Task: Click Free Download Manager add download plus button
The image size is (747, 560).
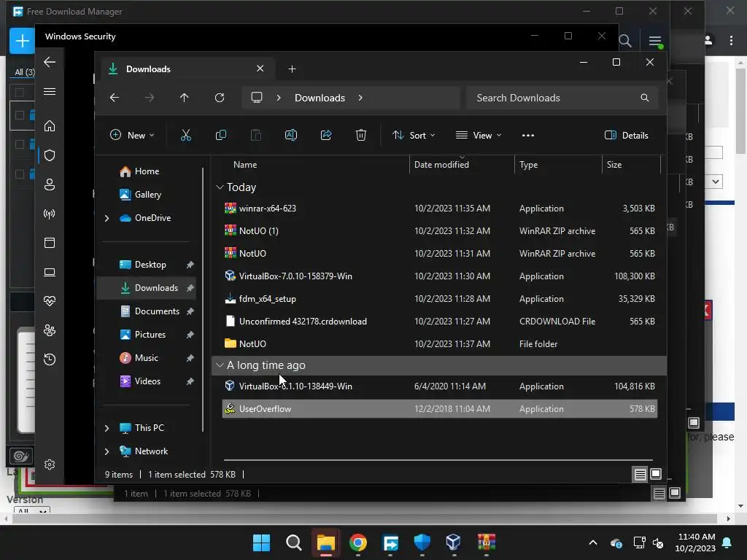Action: click(x=22, y=41)
